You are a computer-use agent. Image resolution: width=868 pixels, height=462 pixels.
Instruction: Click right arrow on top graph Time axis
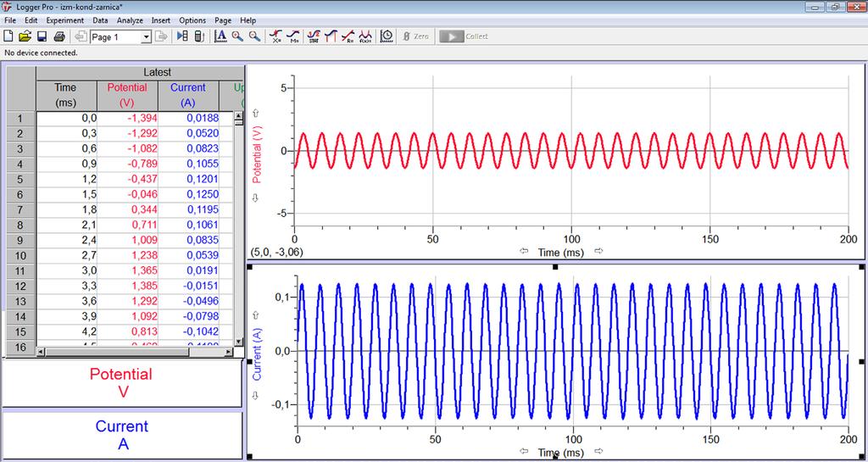(x=598, y=251)
